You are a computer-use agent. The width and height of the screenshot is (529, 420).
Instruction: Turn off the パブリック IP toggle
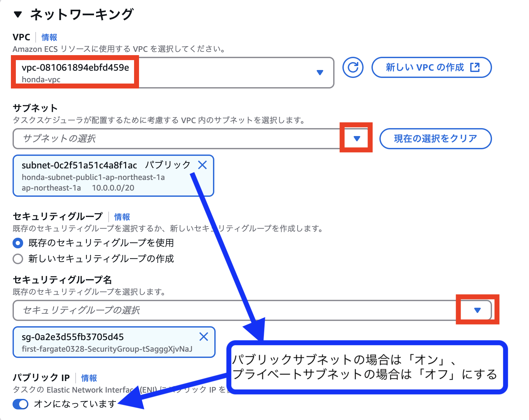point(20,404)
